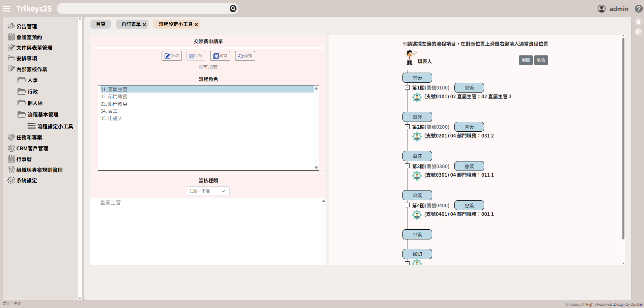Click the search magnifier icon

pyautogui.click(x=233, y=9)
